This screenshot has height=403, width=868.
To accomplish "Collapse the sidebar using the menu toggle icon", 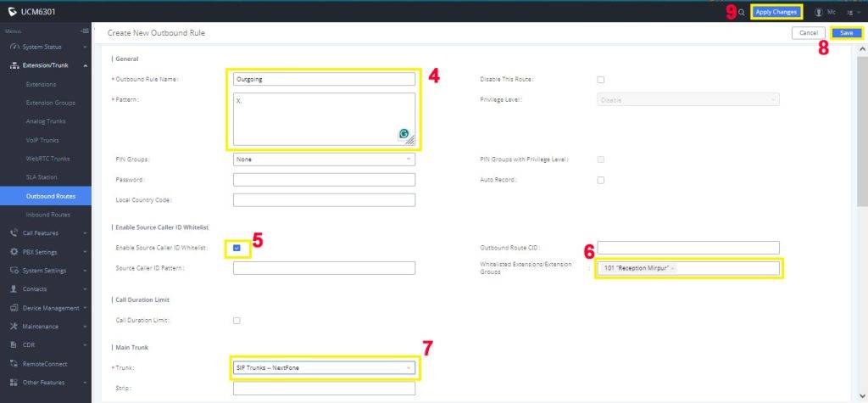I will click(x=84, y=31).
